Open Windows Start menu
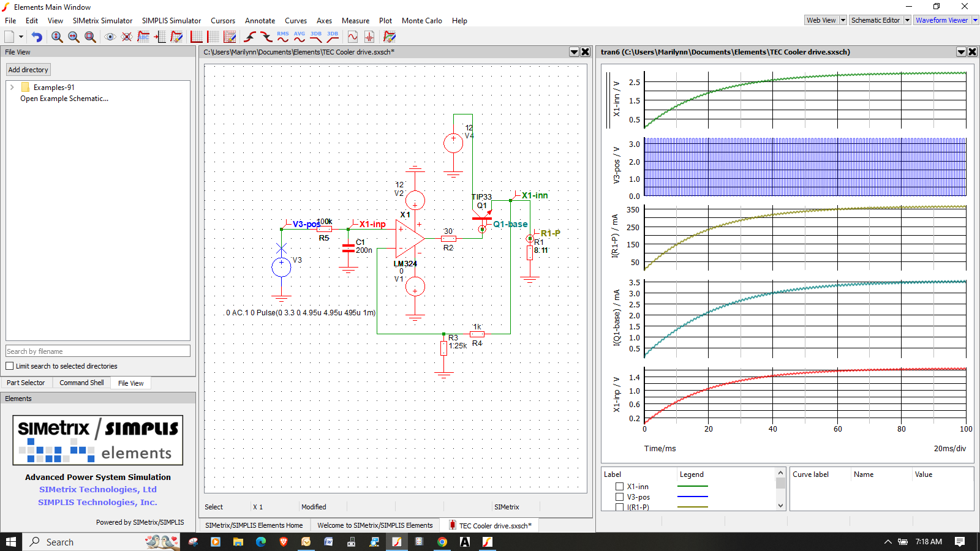980x551 pixels. [x=11, y=542]
